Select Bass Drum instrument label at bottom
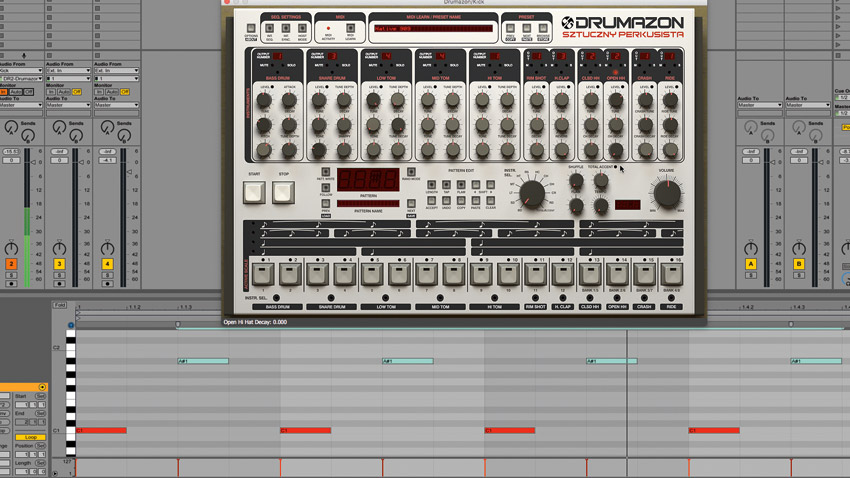Screen dimensions: 850x478 277,307
